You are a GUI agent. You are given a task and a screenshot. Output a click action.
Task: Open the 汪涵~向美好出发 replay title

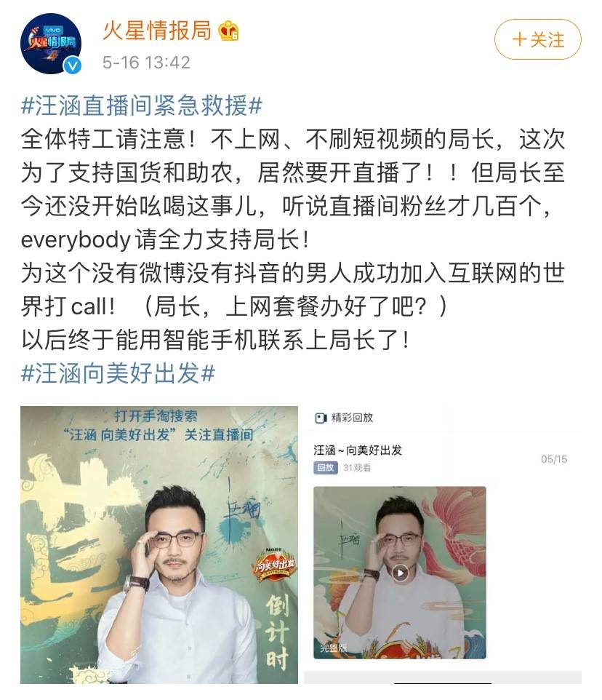[358, 450]
